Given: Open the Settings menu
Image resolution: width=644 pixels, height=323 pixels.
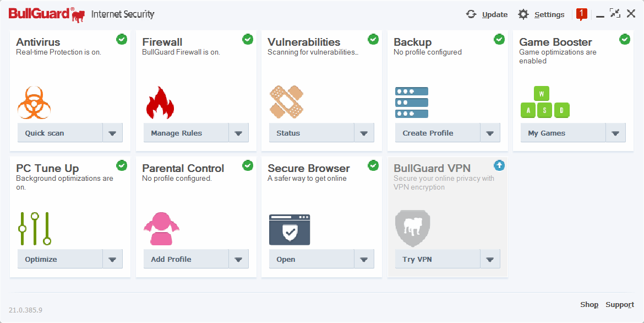Looking at the screenshot, I should pos(541,14).
